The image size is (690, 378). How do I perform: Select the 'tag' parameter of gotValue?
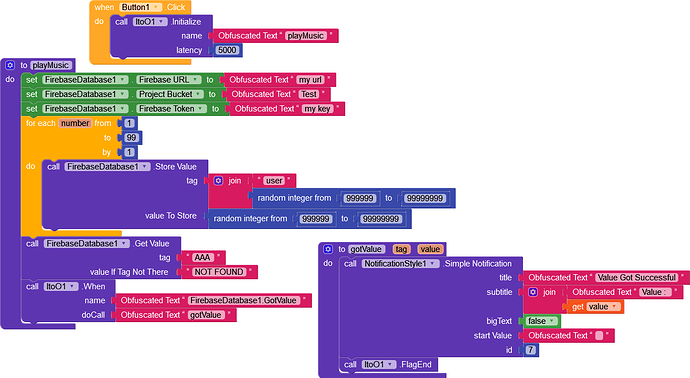pyautogui.click(x=401, y=249)
